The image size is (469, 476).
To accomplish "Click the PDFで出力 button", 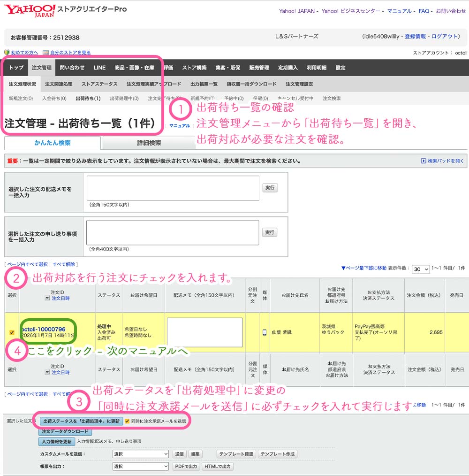I will 186,466.
